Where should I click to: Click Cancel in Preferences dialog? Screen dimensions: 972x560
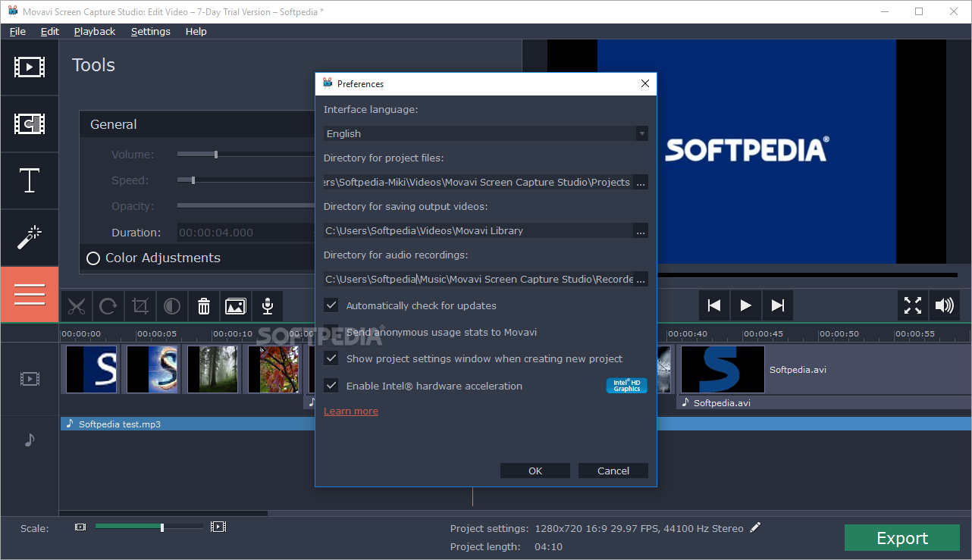[x=613, y=471]
